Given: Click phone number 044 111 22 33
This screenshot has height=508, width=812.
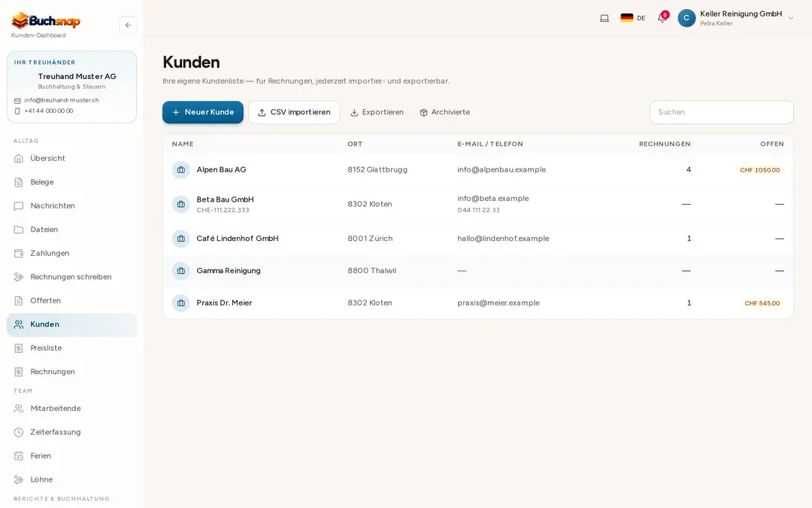Looking at the screenshot, I should click(x=478, y=210).
